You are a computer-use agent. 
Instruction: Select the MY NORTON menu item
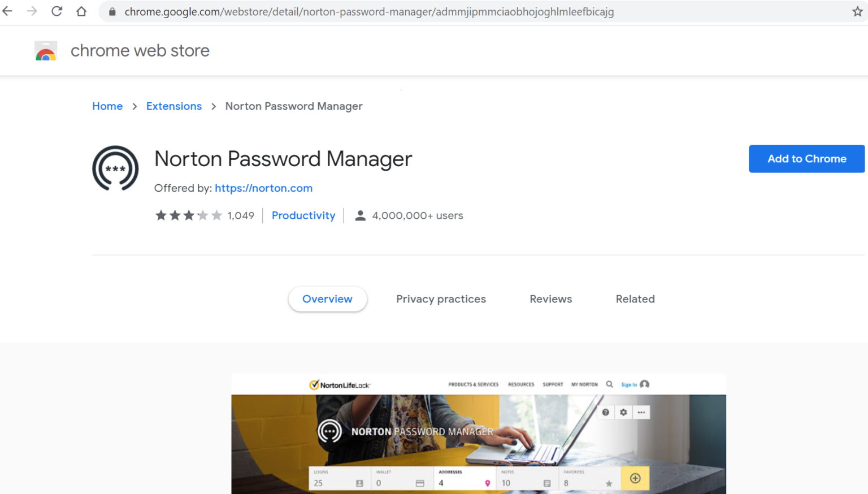point(584,384)
